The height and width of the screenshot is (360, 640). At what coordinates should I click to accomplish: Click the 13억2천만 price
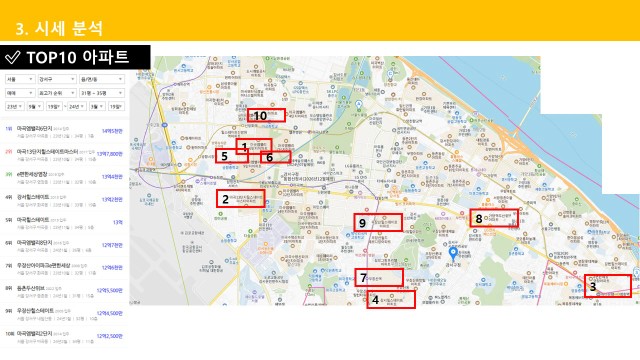tap(112, 200)
